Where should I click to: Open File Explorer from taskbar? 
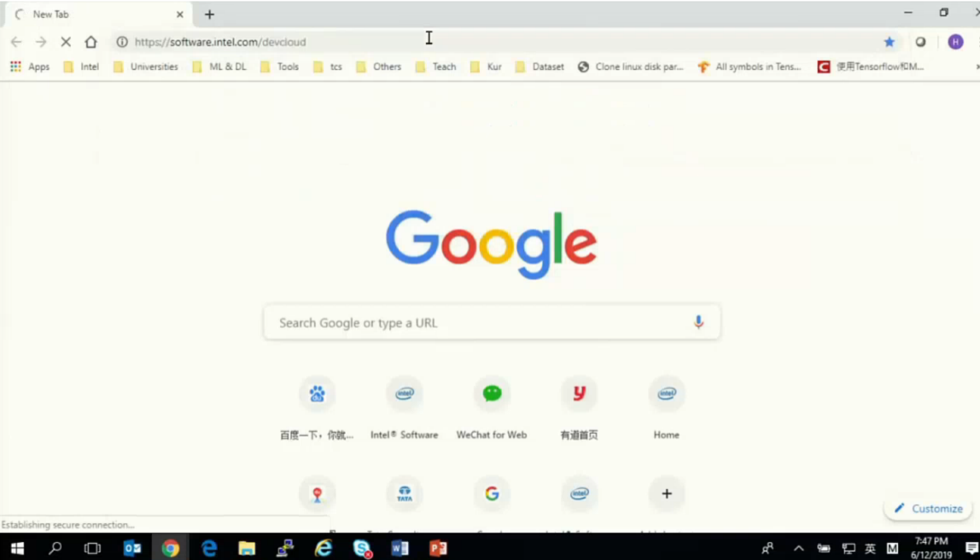pyautogui.click(x=247, y=549)
